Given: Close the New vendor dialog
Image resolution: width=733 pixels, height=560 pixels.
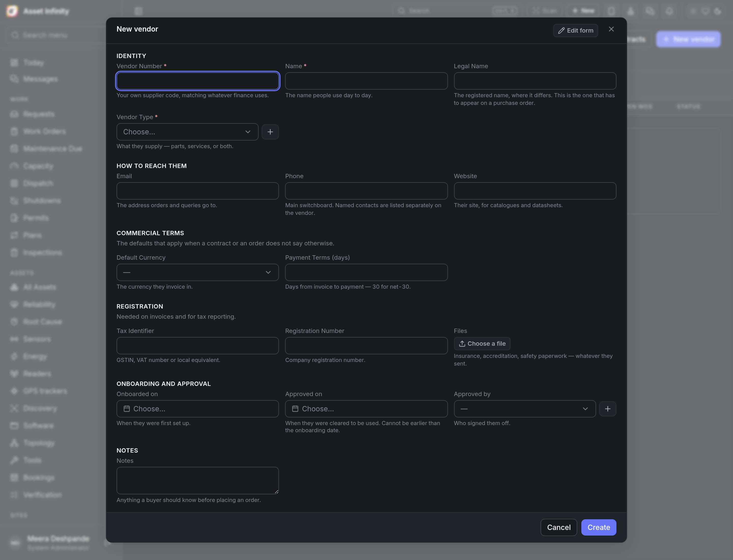Looking at the screenshot, I should (x=611, y=29).
